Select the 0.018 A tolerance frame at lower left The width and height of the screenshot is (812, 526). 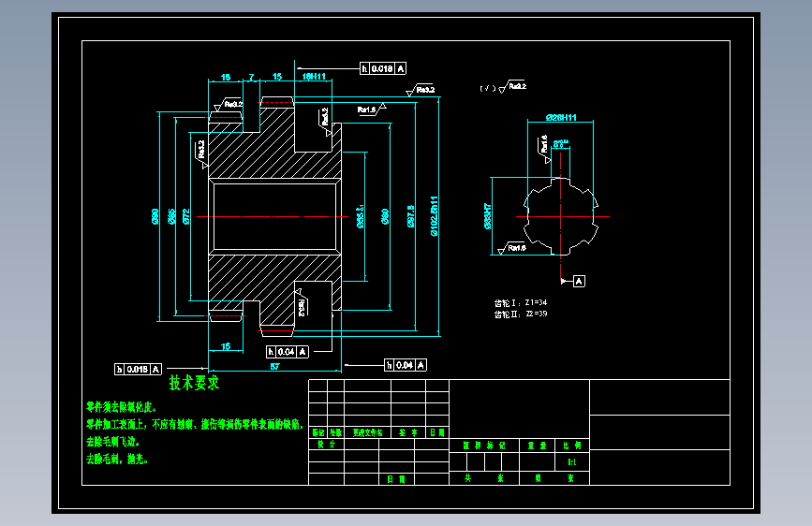138,369
